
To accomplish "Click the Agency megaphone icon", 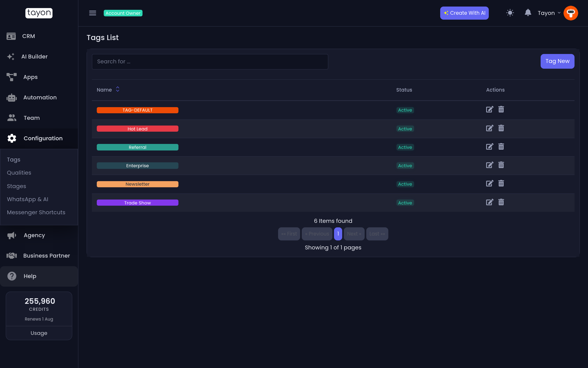I will tap(12, 235).
